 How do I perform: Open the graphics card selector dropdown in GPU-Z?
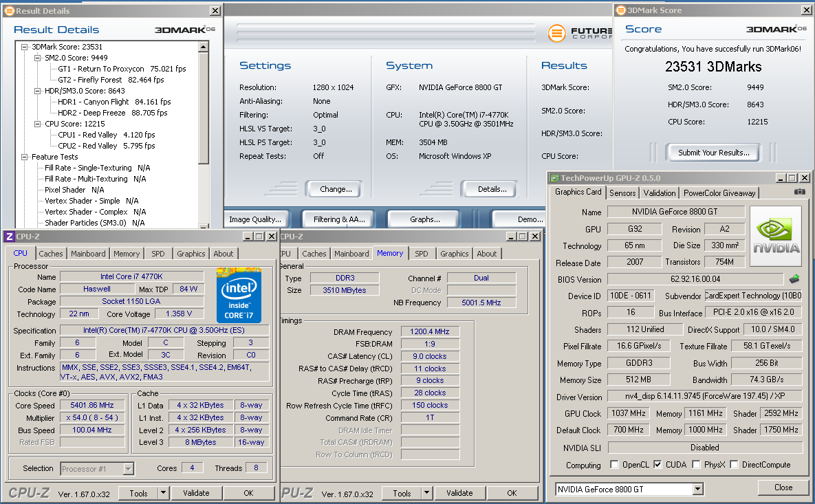(x=697, y=489)
